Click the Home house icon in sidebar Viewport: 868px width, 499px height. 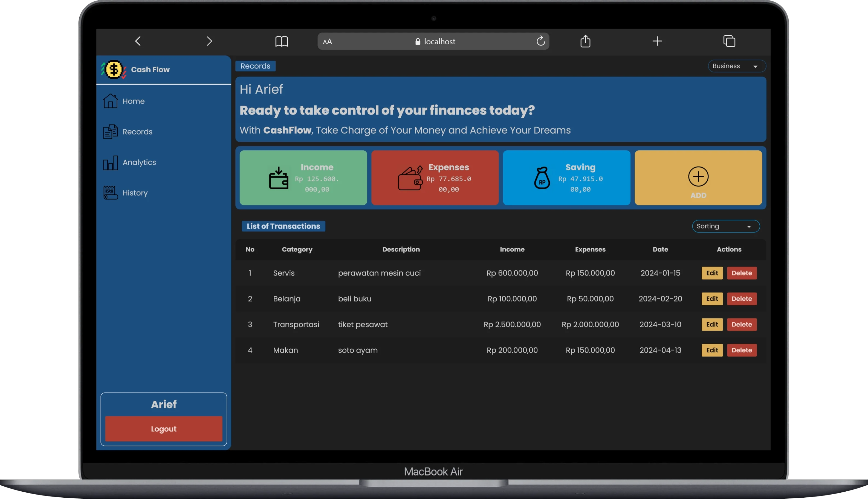(x=110, y=101)
